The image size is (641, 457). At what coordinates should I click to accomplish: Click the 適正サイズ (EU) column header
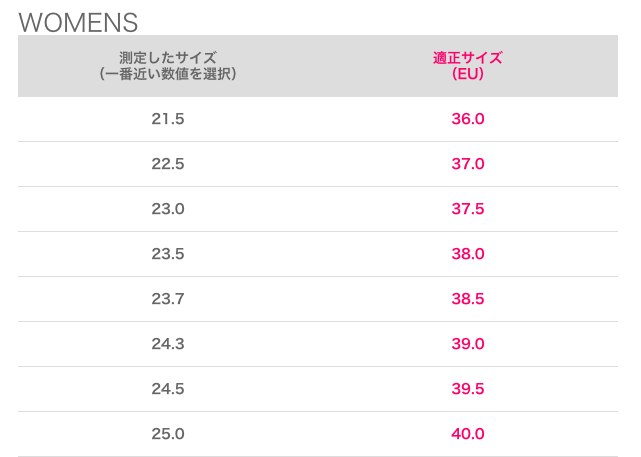click(x=468, y=66)
